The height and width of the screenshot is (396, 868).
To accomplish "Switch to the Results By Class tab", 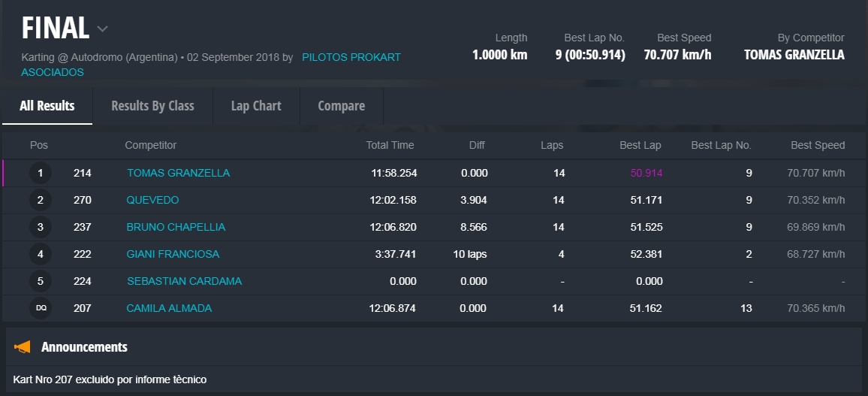I will click(x=152, y=106).
